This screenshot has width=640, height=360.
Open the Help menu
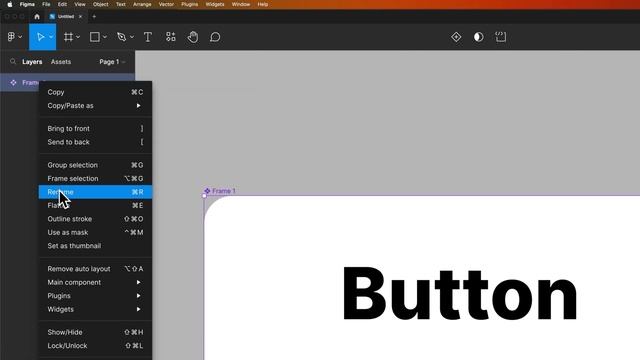(263, 4)
